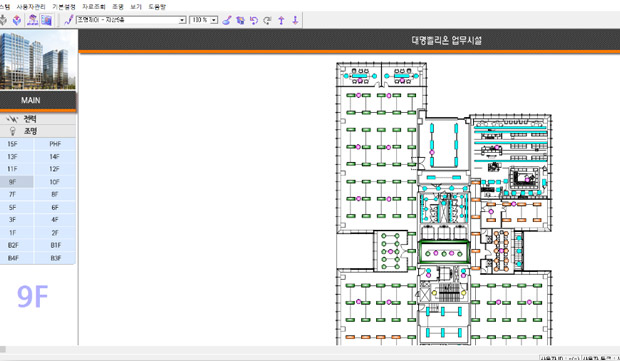620x361 pixels.
Task: Open the 기본설정 menu
Action: [64, 7]
